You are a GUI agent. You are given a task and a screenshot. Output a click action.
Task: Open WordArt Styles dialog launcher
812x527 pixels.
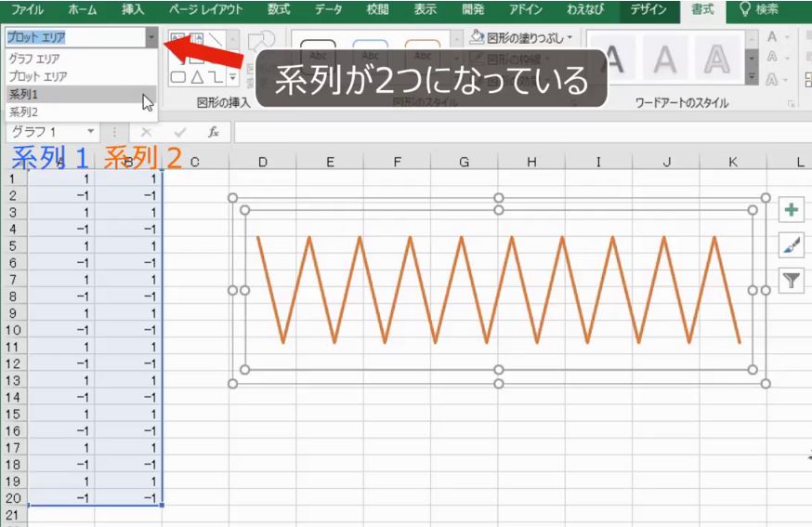(x=791, y=104)
